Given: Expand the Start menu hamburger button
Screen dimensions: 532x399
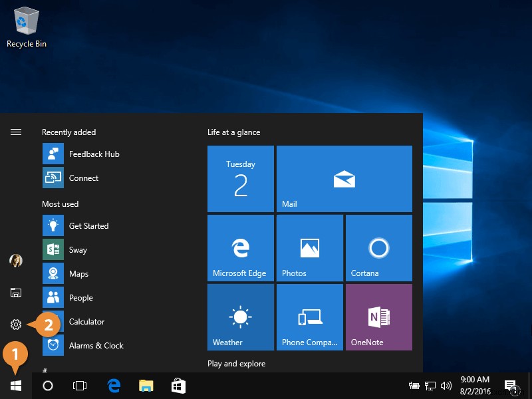Looking at the screenshot, I should [16, 132].
